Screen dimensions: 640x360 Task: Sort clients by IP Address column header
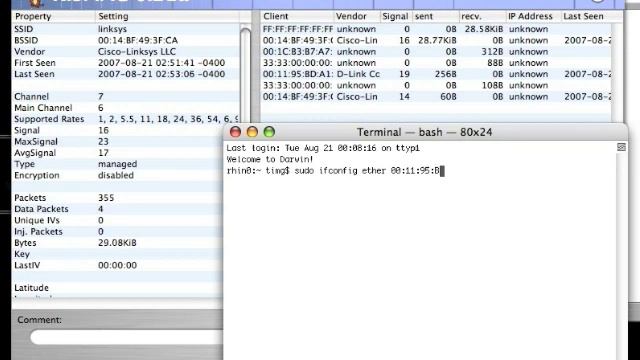(533, 16)
